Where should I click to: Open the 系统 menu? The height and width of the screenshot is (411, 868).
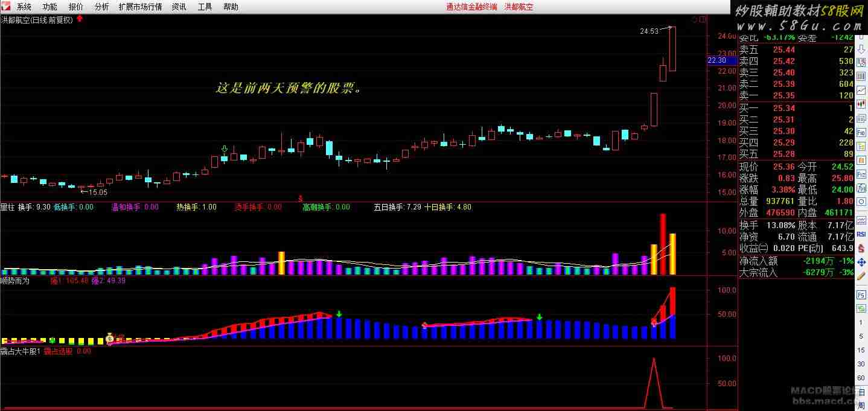[24, 7]
